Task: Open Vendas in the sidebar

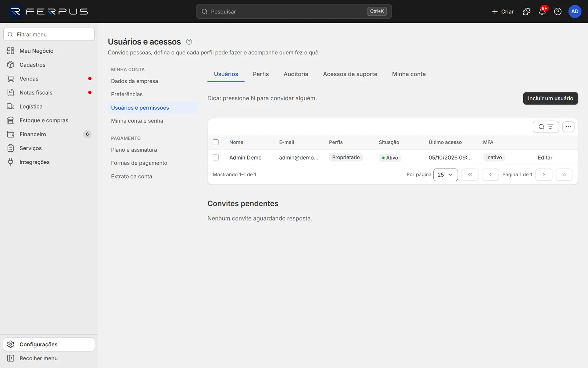Action: click(x=49, y=79)
